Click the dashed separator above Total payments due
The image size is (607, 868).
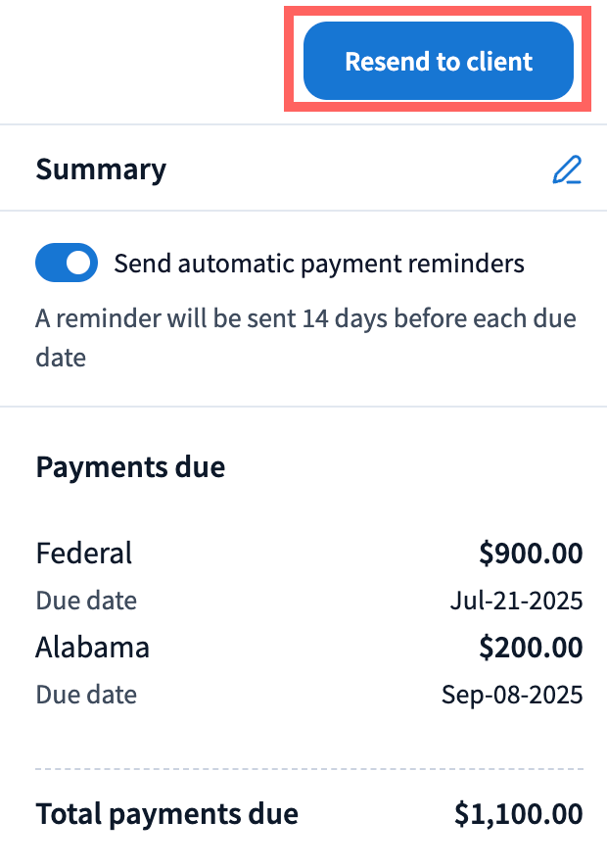click(x=309, y=768)
